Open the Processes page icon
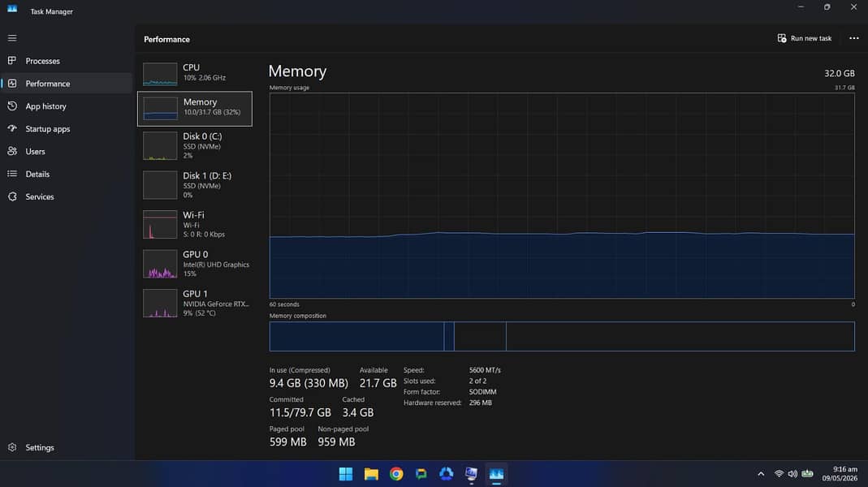Image resolution: width=868 pixels, height=487 pixels. [x=12, y=60]
